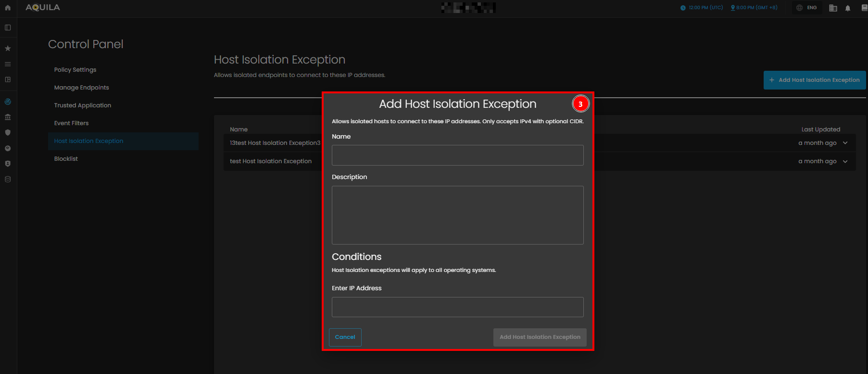Expand the 13test Host Isolation Exception3 row

pyautogui.click(x=845, y=143)
